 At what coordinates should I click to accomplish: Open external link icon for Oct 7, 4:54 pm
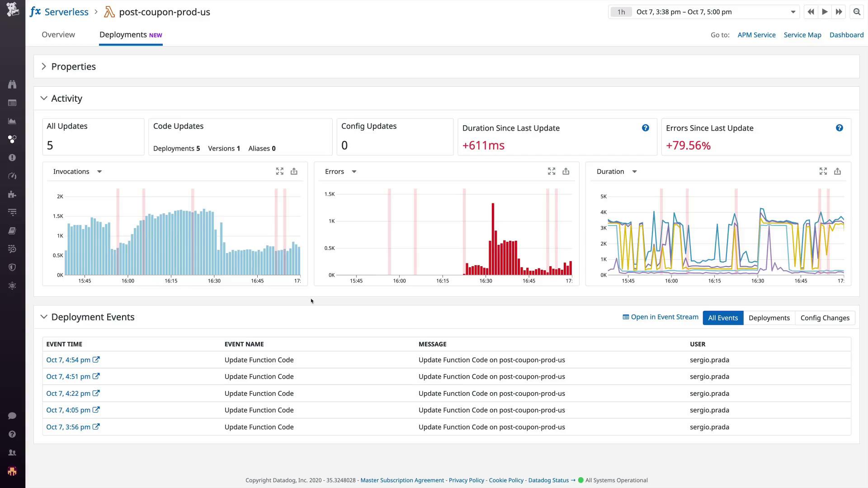click(x=96, y=360)
